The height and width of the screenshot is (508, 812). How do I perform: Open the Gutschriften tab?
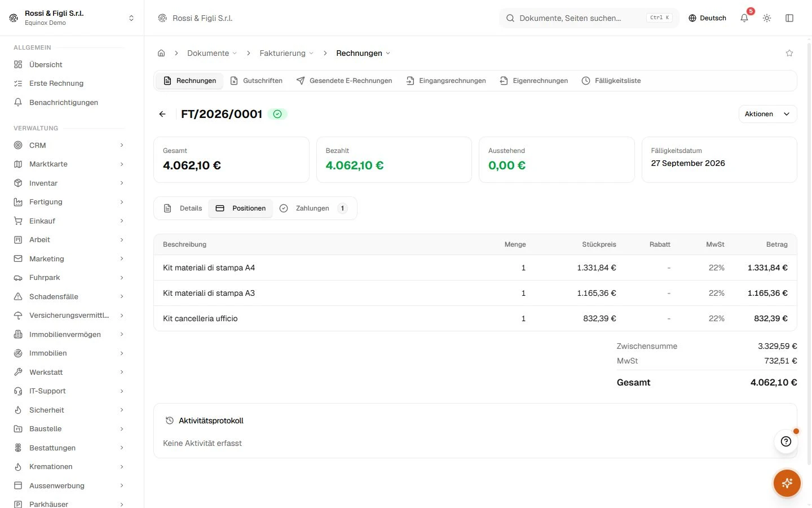click(257, 81)
